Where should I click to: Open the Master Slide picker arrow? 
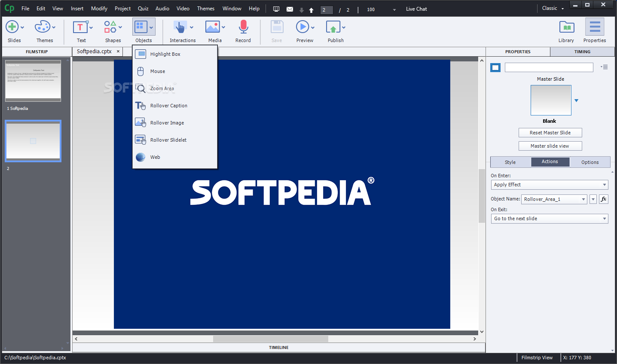point(577,100)
